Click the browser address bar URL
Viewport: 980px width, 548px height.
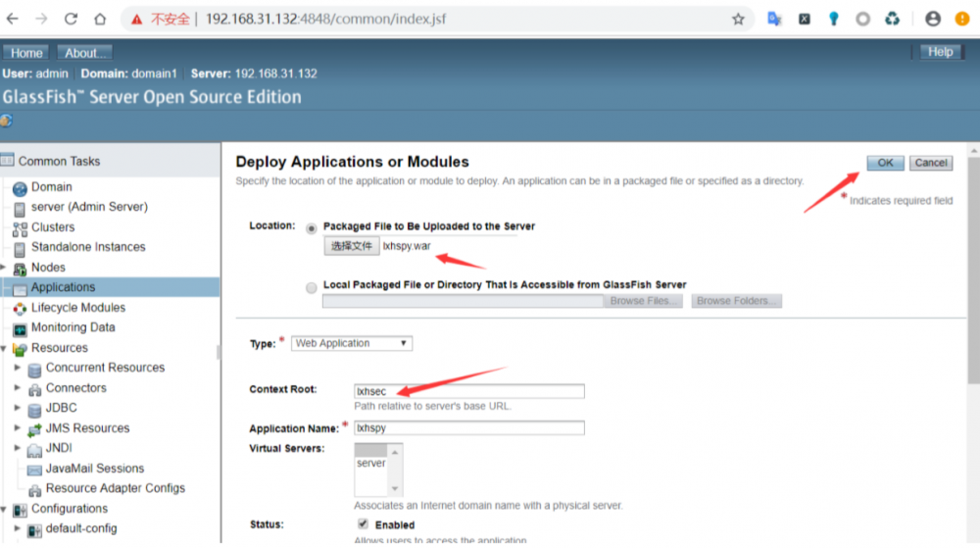[325, 19]
